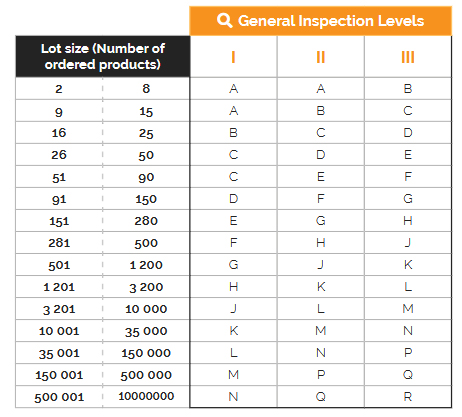Click the magnifying glass search icon

(224, 20)
